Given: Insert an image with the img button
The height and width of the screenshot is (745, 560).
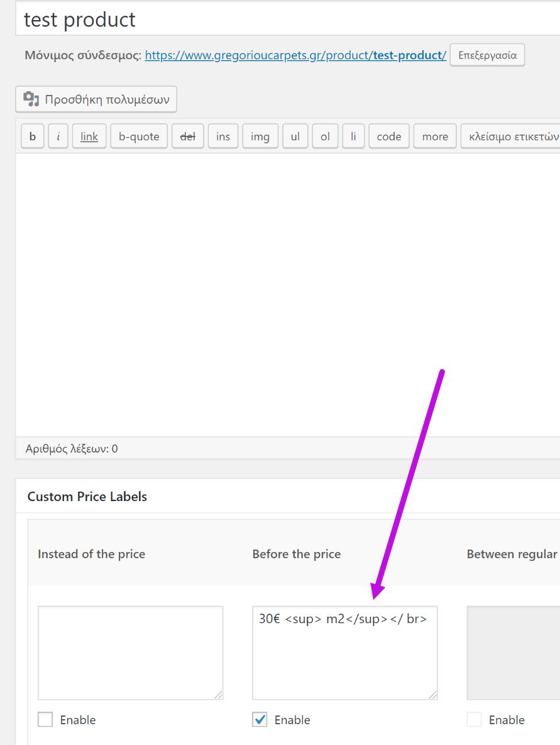Looking at the screenshot, I should pos(260,136).
